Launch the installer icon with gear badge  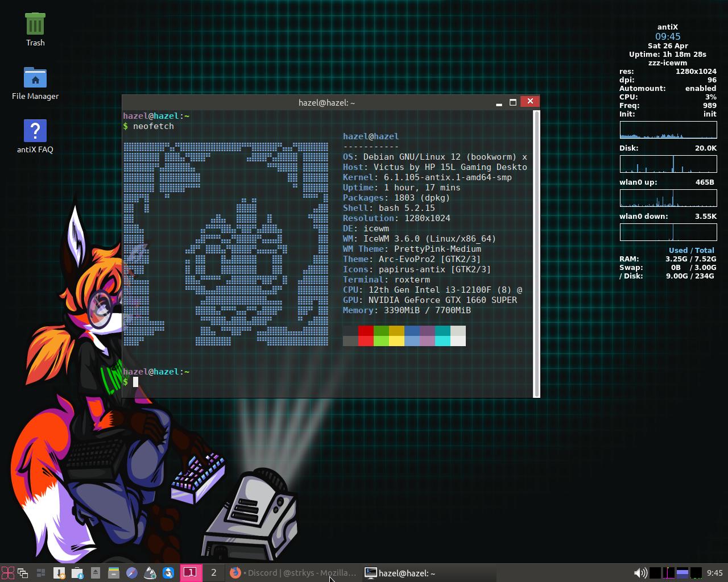tap(59, 573)
